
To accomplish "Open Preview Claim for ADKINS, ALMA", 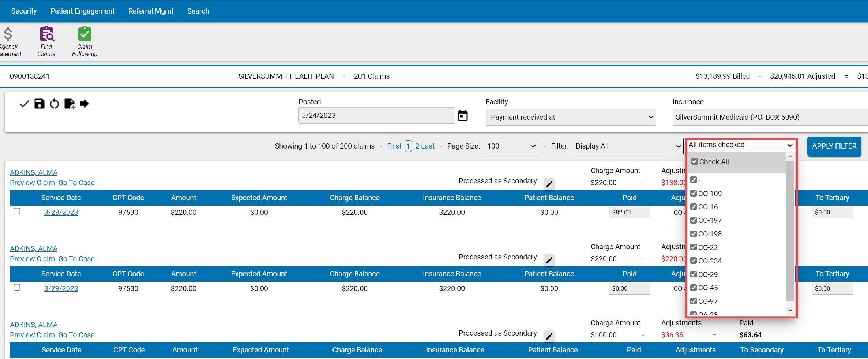I will pyautogui.click(x=32, y=182).
